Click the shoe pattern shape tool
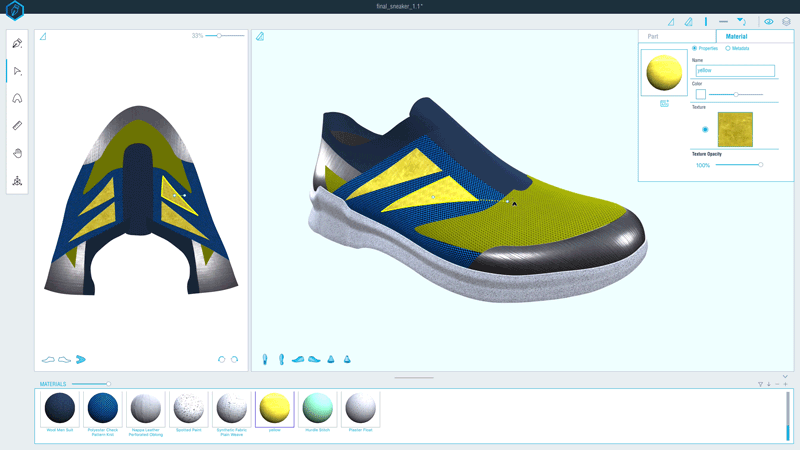The height and width of the screenshot is (450, 800). point(17,99)
